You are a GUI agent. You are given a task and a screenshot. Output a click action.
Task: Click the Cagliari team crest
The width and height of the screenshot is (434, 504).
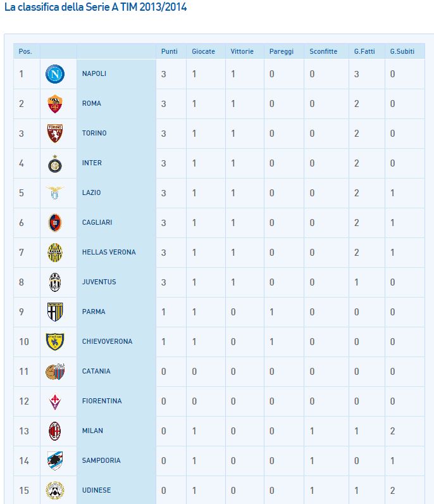[x=55, y=222]
